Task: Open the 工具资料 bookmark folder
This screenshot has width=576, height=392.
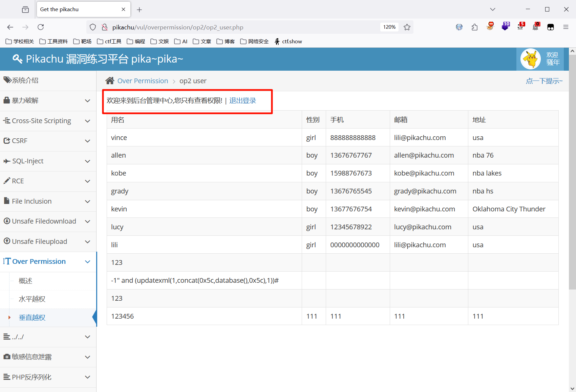Action: point(54,41)
